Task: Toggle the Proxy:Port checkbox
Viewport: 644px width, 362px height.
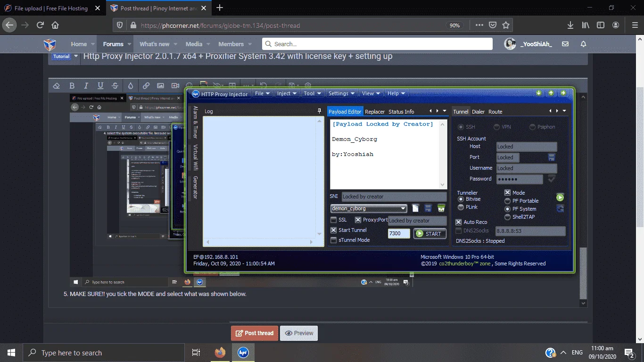Action: pos(358,220)
